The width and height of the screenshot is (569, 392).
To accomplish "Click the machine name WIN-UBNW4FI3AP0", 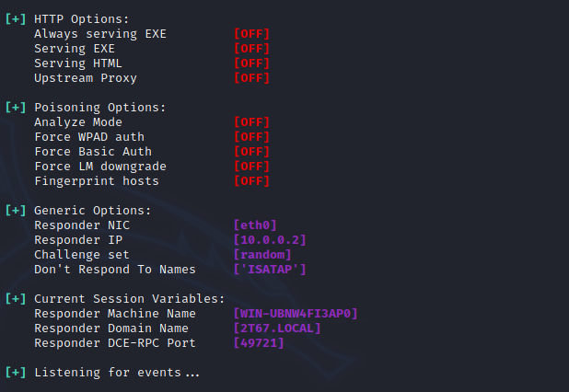I will (x=296, y=313).
